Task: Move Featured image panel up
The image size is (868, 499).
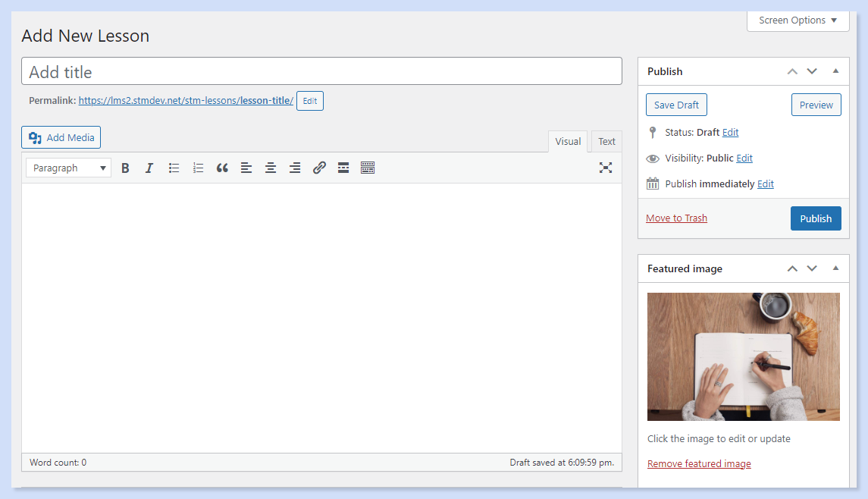Action: pos(793,268)
